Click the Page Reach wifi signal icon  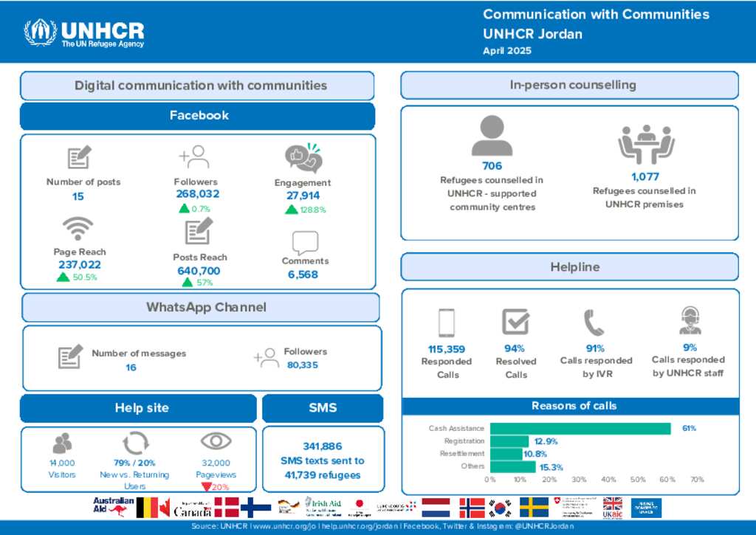pos(78,229)
